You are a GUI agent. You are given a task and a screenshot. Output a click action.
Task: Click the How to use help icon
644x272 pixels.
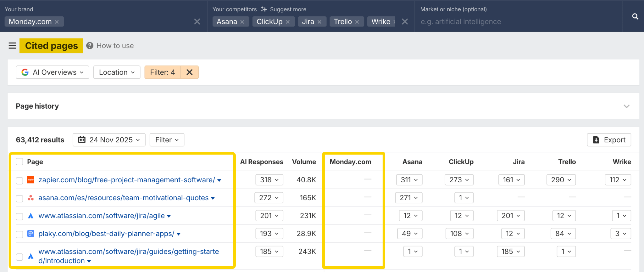click(x=90, y=46)
